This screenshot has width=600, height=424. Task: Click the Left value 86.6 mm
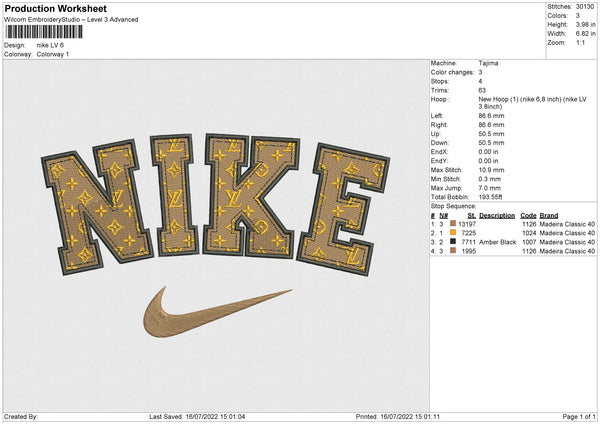click(491, 116)
